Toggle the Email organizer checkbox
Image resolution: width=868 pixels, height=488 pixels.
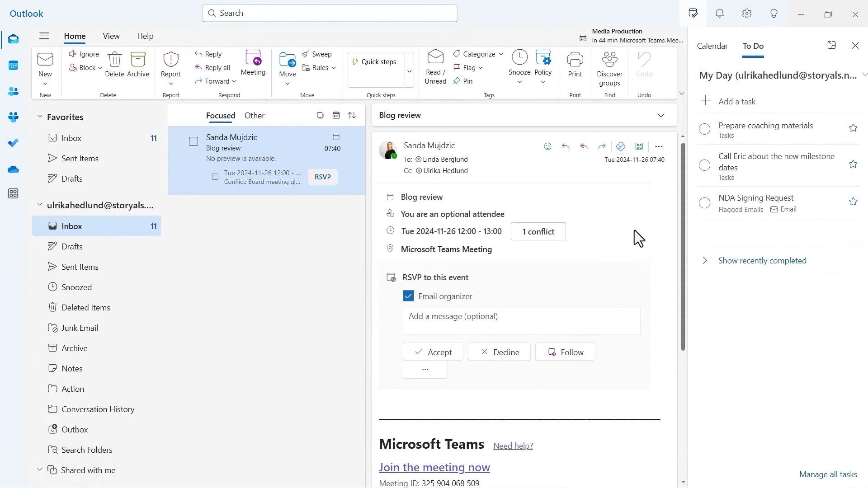(x=409, y=296)
